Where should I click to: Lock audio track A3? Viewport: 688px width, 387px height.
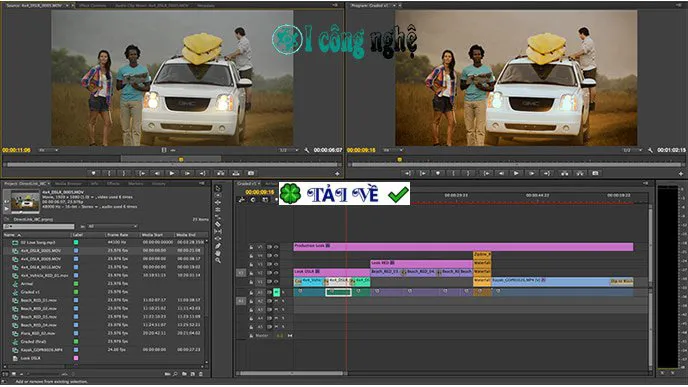[x=251, y=309]
